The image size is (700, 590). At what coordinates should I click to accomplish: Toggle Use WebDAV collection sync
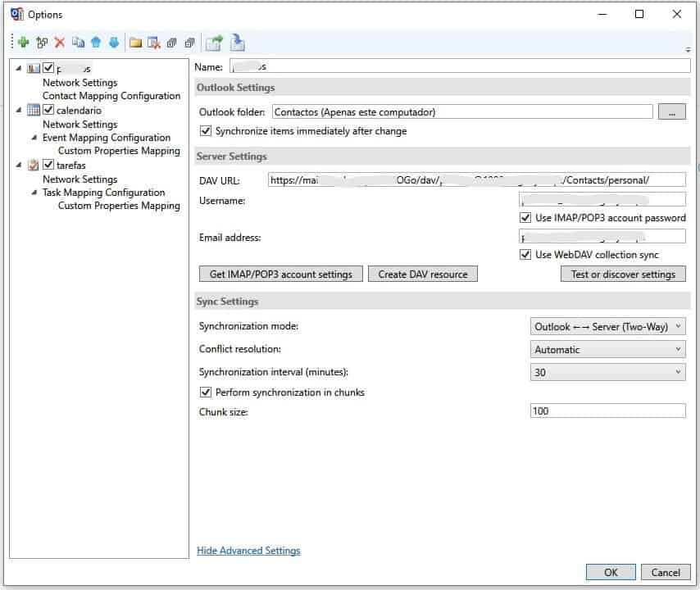click(525, 254)
